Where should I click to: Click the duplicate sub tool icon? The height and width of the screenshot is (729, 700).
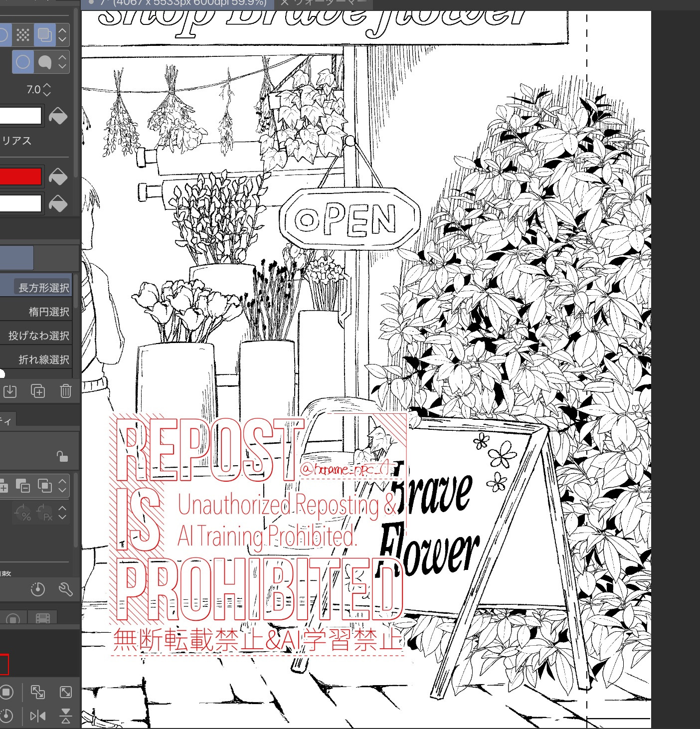pos(38,391)
